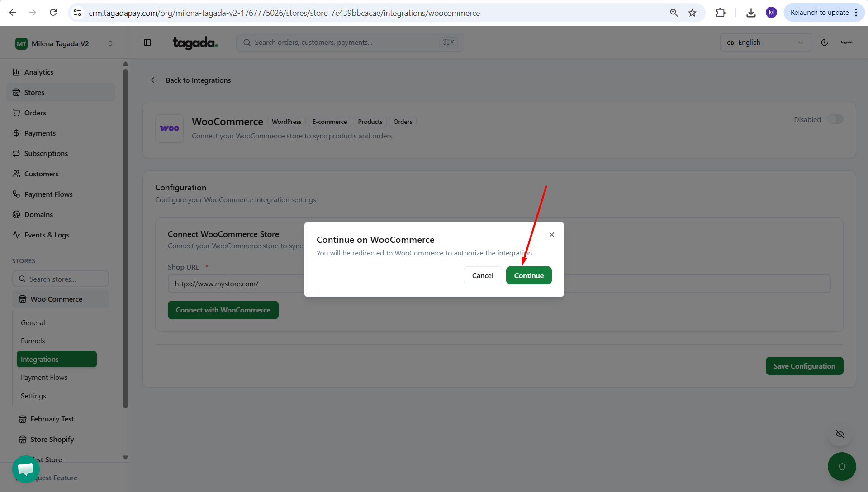The height and width of the screenshot is (492, 868).
Task: Bookmark this page with the star icon
Action: [692, 13]
